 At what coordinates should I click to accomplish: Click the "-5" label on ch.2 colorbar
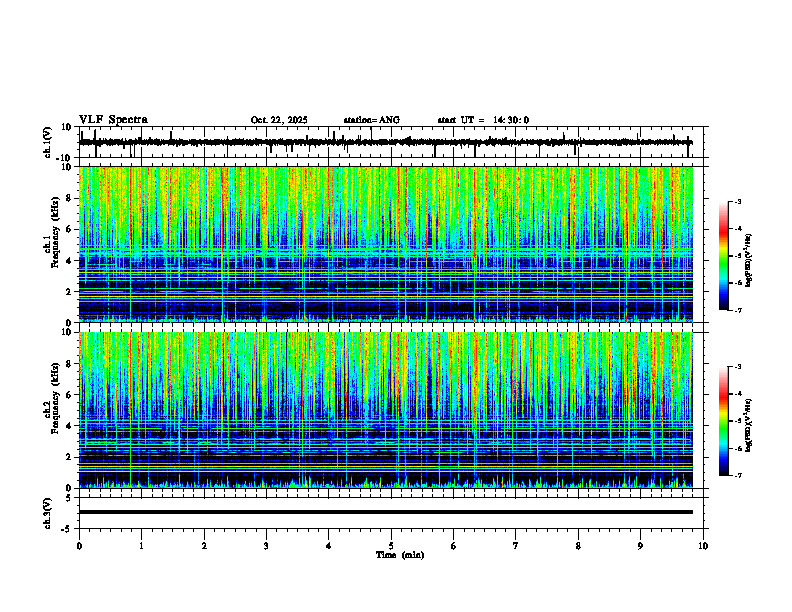pyautogui.click(x=737, y=421)
